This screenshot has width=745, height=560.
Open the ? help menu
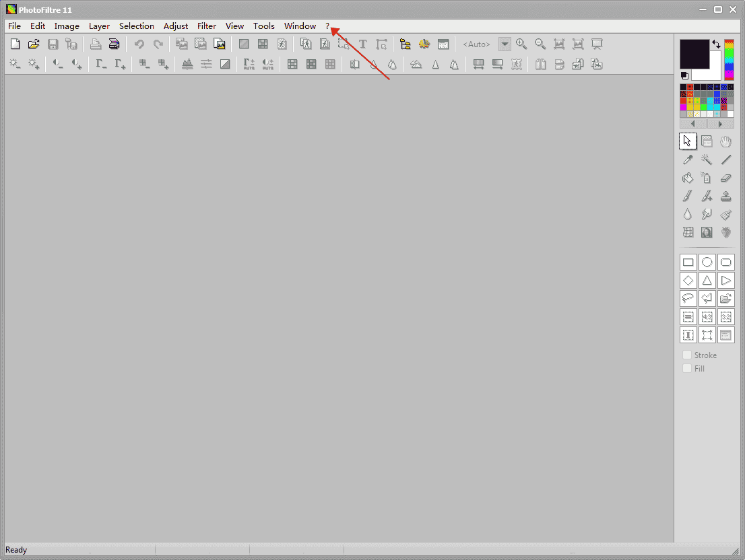tap(327, 26)
